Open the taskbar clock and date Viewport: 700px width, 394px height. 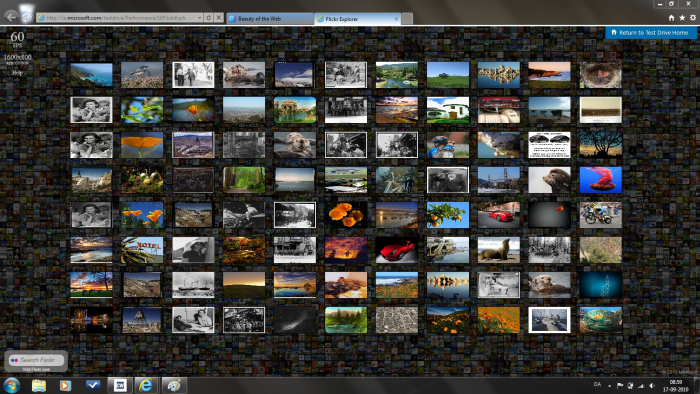(x=675, y=386)
